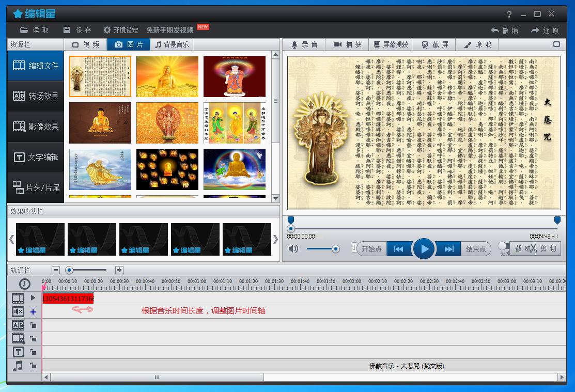Click the blue plus on audio track
This screenshot has width=575, height=392.
click(33, 312)
